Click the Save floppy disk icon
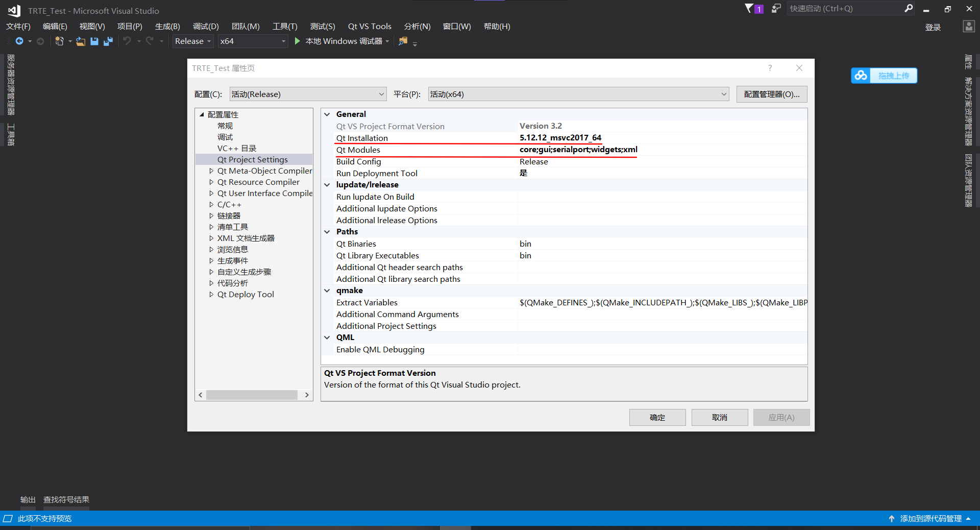The height and width of the screenshot is (530, 980). click(94, 41)
